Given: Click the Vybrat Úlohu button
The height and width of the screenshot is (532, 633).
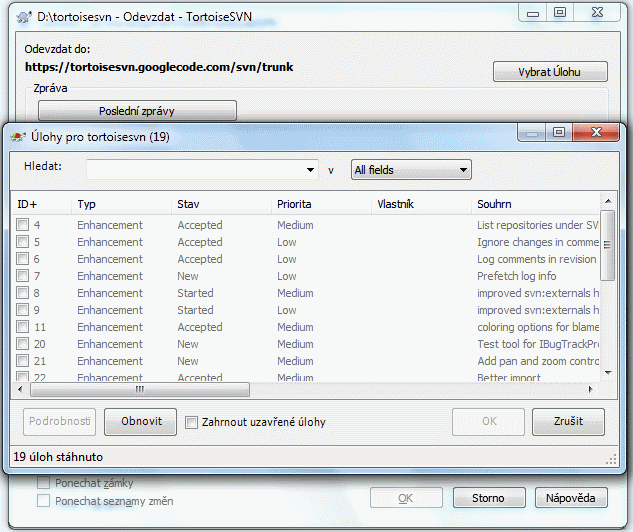Looking at the screenshot, I should pyautogui.click(x=550, y=72).
